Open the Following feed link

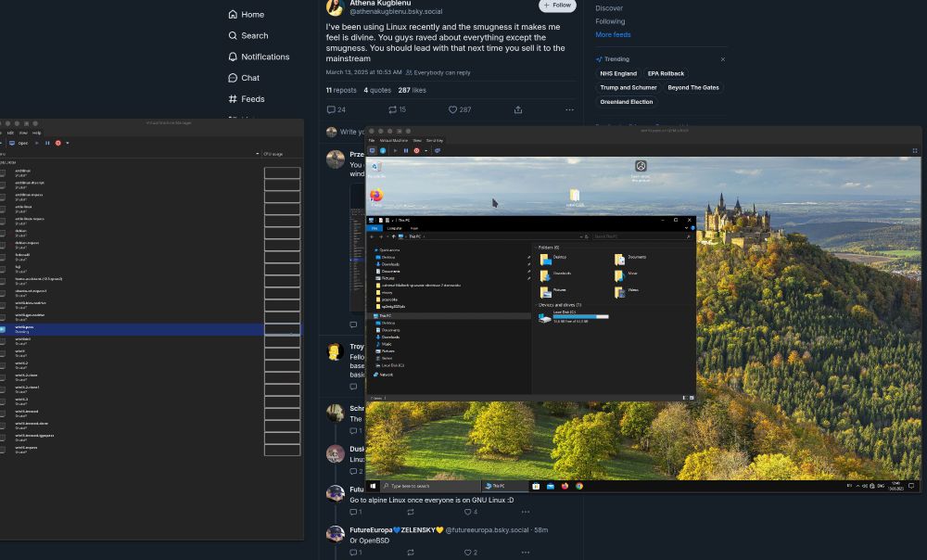[x=610, y=21]
